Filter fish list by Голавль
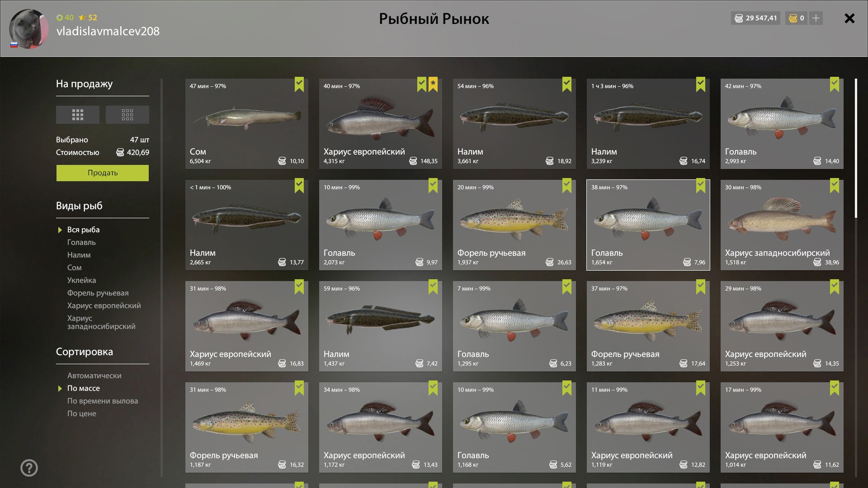Image resolution: width=868 pixels, height=488 pixels. click(x=81, y=242)
